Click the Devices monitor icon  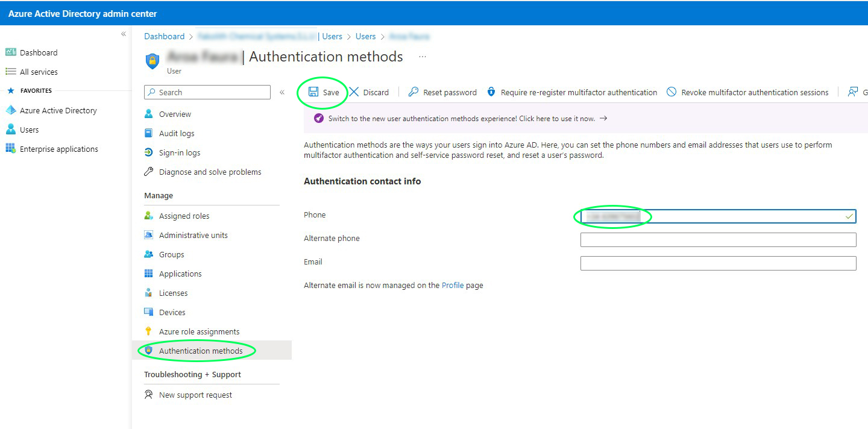coord(149,312)
